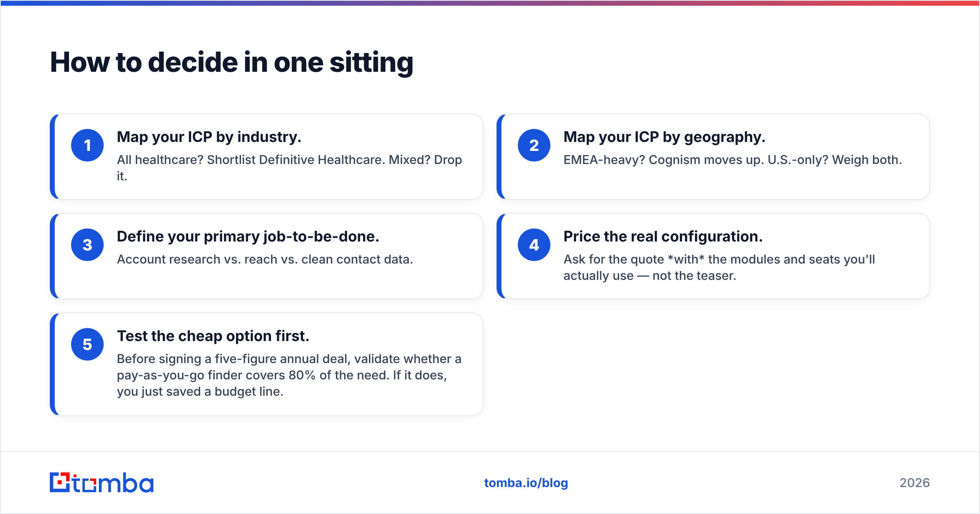Click 'Test the cheap option first' heading
This screenshot has width=980, height=514.
point(213,336)
